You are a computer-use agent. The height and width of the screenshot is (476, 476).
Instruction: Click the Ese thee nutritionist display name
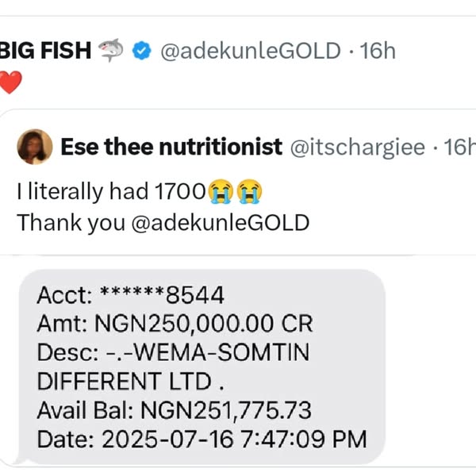pyautogui.click(x=171, y=147)
